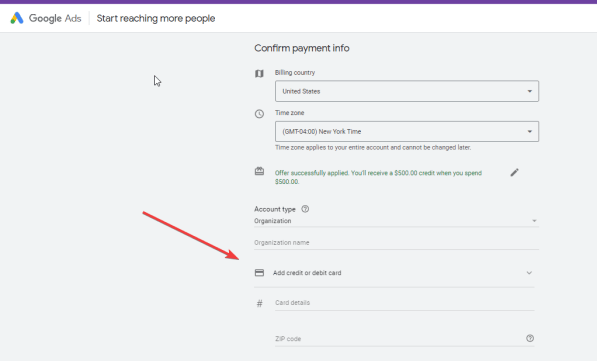The image size is (597, 361).
Task: Focus the Organization name field
Action: pos(396,243)
